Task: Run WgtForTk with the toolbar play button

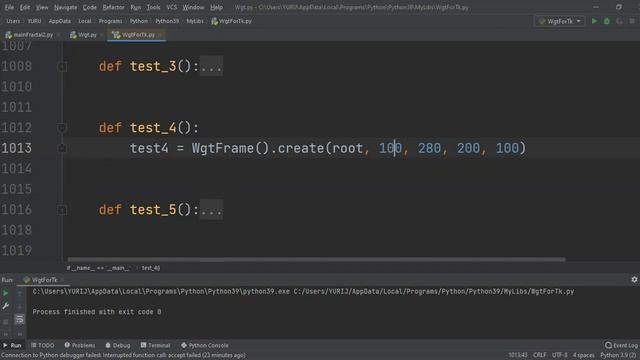Action: 594,21
